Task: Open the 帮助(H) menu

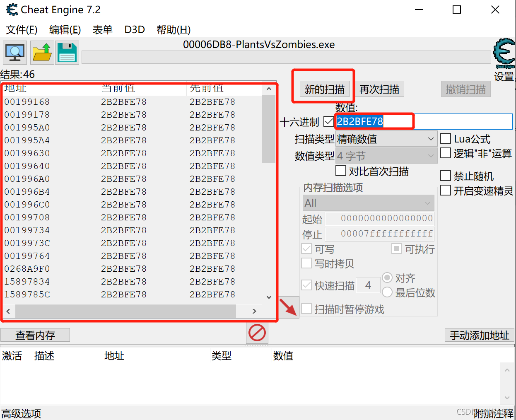Action: click(174, 30)
